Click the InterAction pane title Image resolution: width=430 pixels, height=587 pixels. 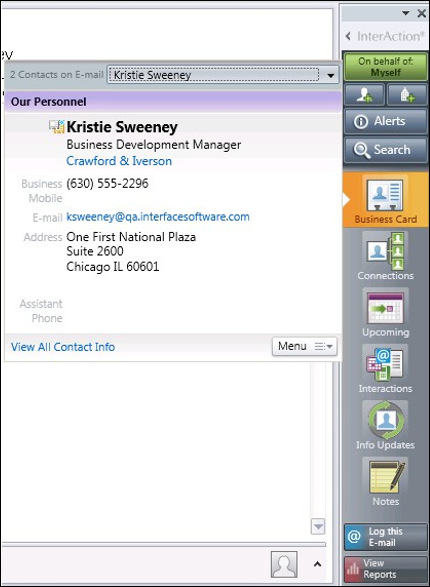pyautogui.click(x=391, y=36)
